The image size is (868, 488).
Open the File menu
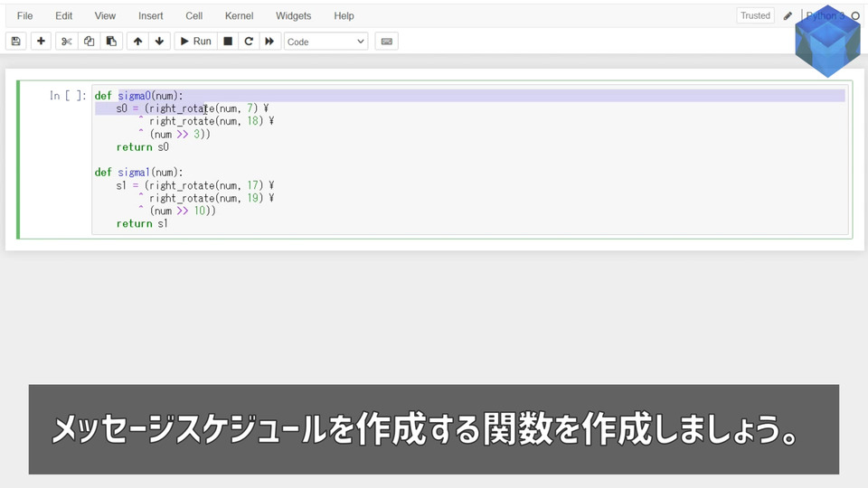click(25, 16)
